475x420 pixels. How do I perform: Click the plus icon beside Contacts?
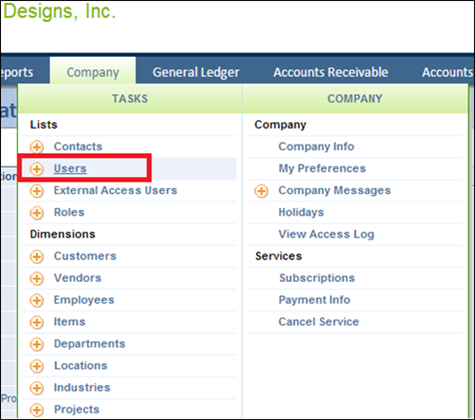pyautogui.click(x=37, y=147)
